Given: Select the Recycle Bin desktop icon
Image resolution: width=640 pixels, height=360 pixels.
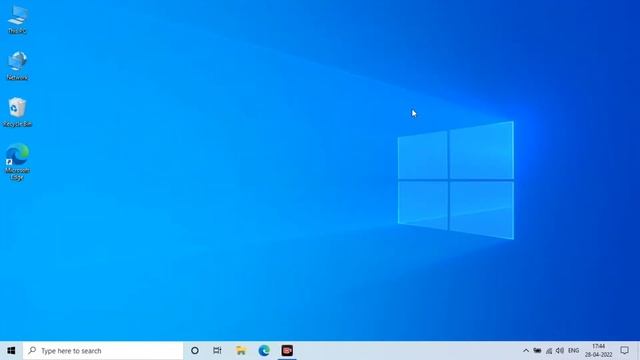Looking at the screenshot, I should [x=17, y=112].
